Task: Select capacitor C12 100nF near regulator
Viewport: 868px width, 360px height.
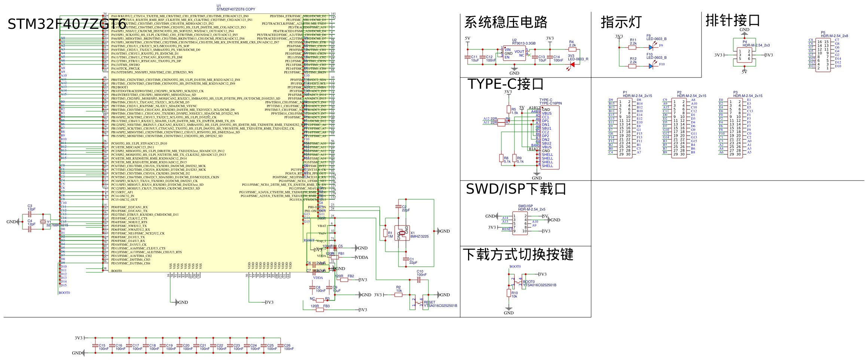Action: [x=483, y=57]
